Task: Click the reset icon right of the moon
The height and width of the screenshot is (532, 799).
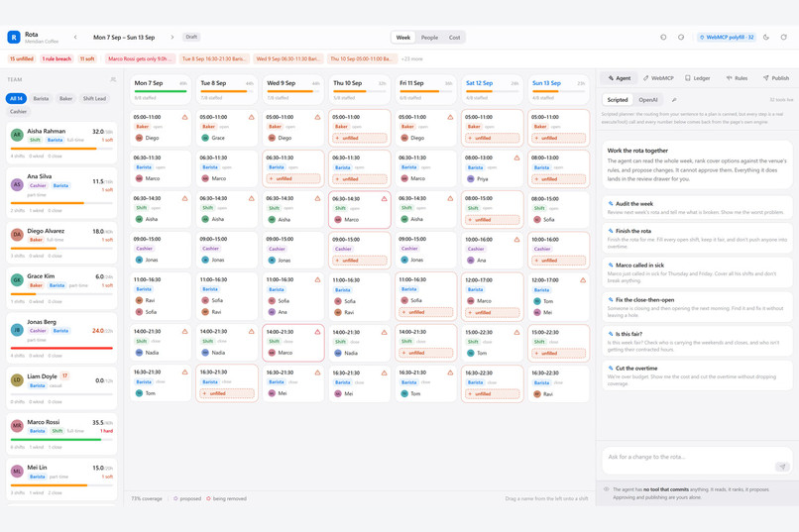Action: [784, 38]
